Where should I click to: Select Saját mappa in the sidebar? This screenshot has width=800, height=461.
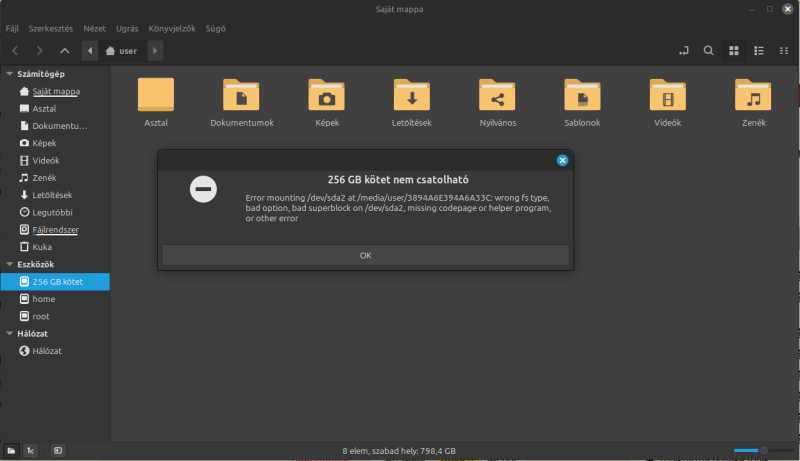(55, 91)
